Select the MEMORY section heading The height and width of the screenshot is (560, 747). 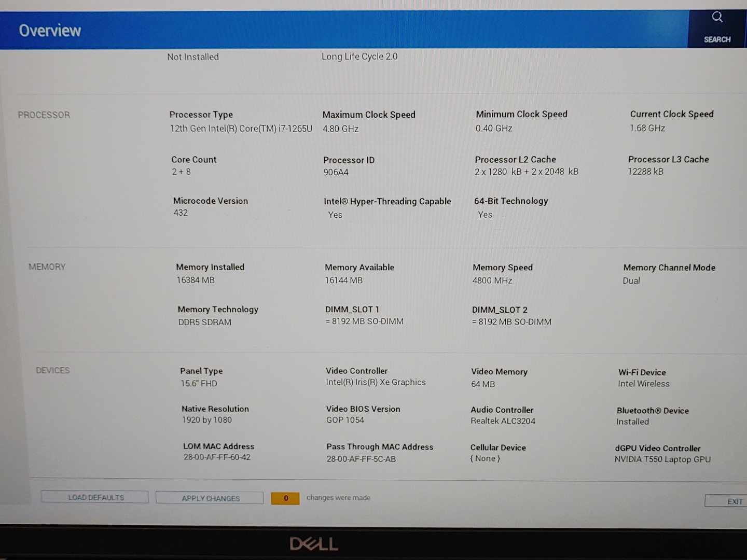pos(47,267)
